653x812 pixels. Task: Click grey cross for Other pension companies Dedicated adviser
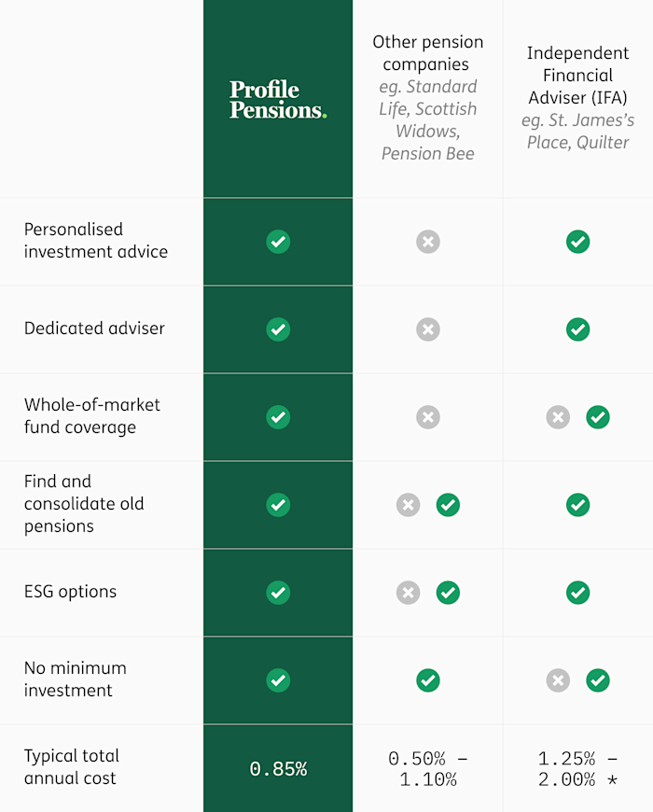[x=428, y=329]
